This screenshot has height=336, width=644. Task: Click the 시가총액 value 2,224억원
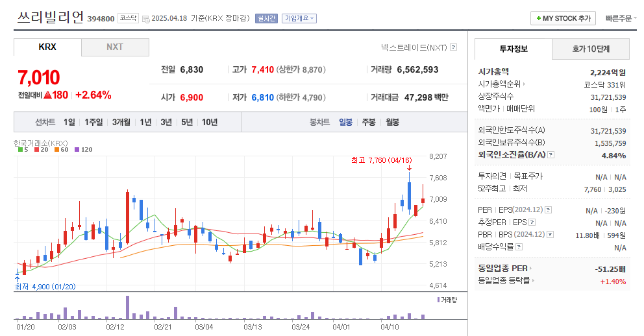click(608, 73)
